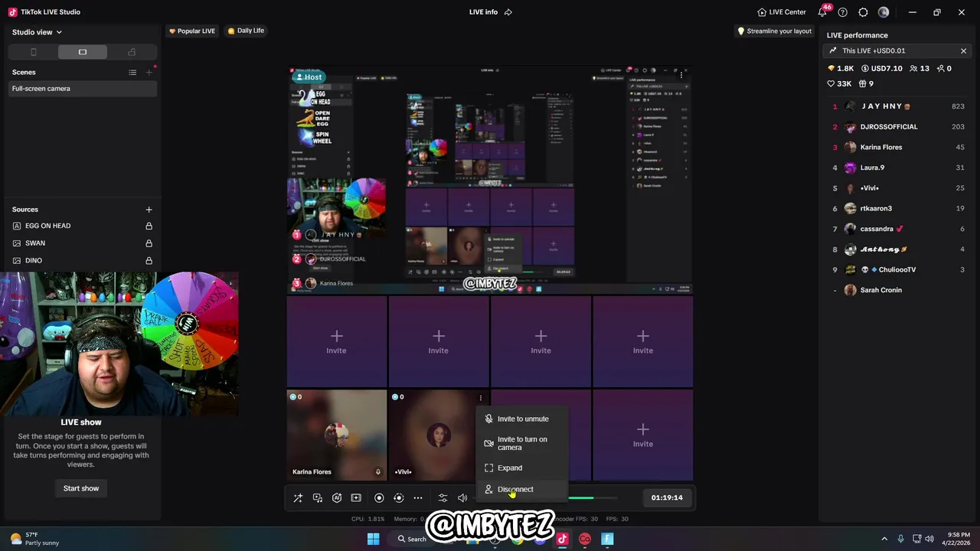Viewport: 980px width, 551px height.
Task: Choose Invite to unmute from context menu
Action: coord(522,419)
